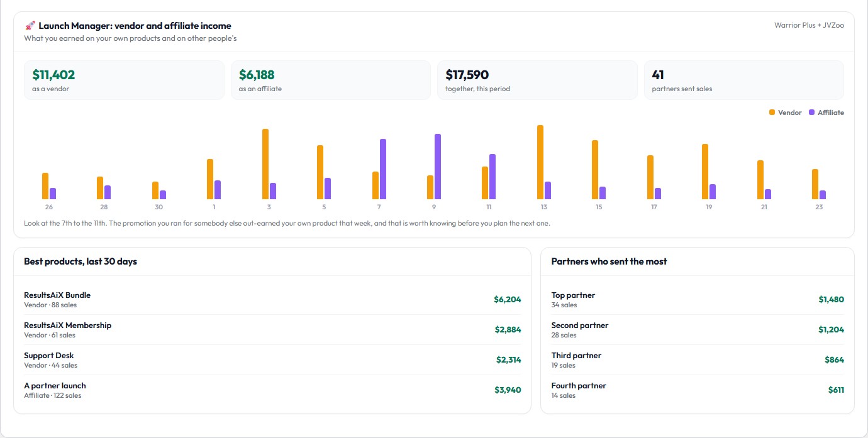Click the '14 sales' detail
868x438 pixels.
(564, 395)
